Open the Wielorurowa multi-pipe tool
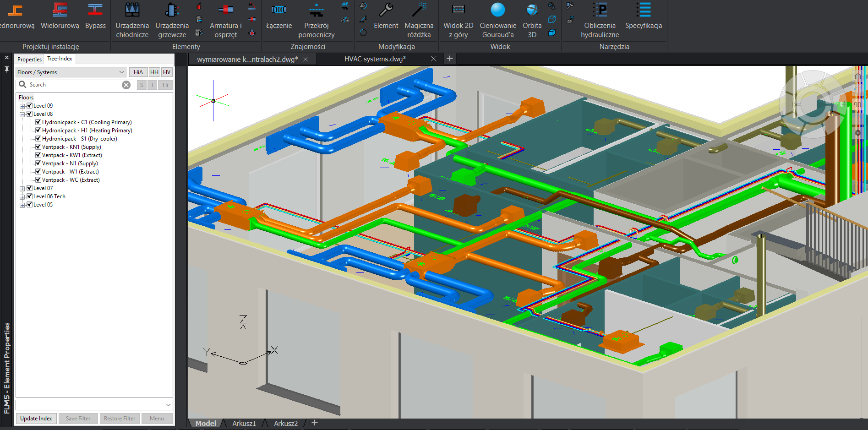Screen dimensions: 868x430 [x=60, y=17]
